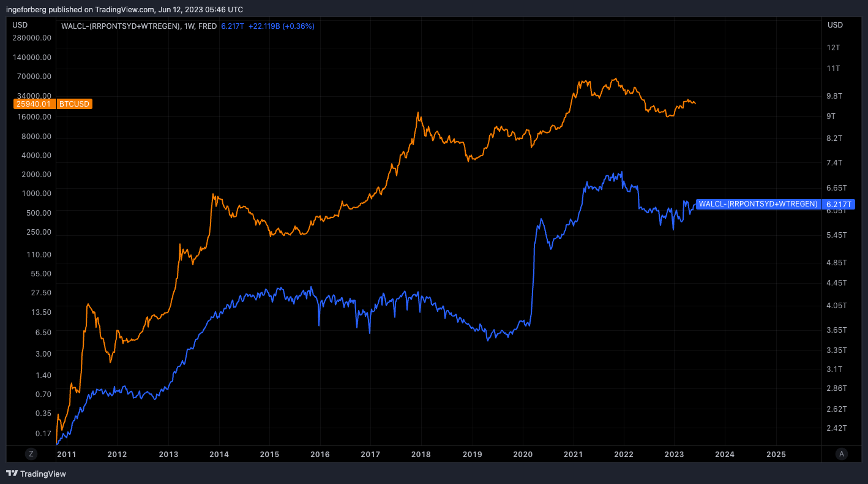
Task: Click the 2011 label on time axis
Action: tap(66, 455)
